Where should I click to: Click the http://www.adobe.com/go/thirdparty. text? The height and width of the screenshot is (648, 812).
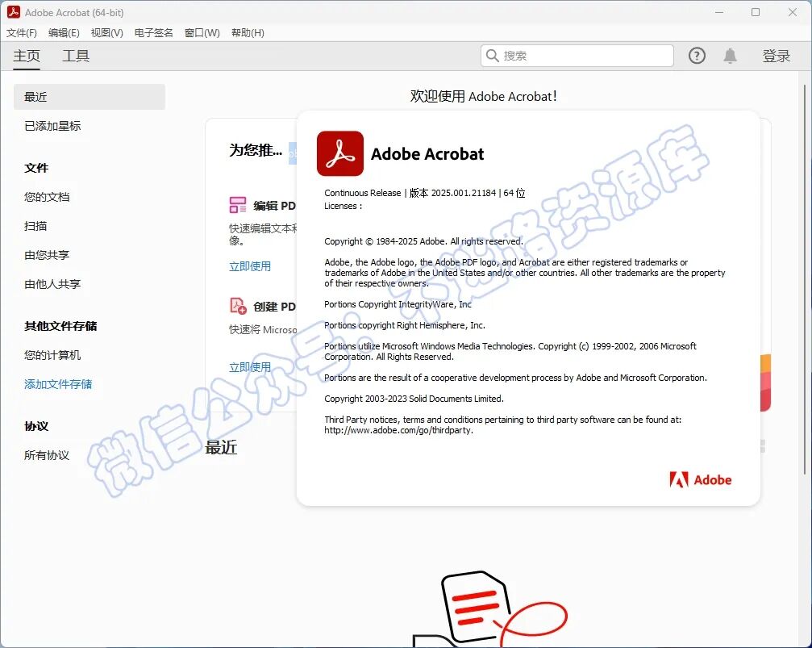click(399, 430)
